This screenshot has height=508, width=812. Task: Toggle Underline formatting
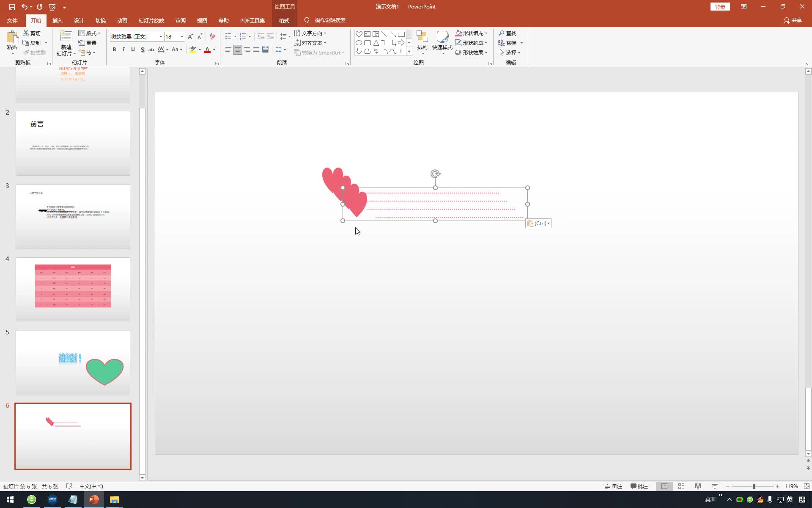[x=133, y=50]
